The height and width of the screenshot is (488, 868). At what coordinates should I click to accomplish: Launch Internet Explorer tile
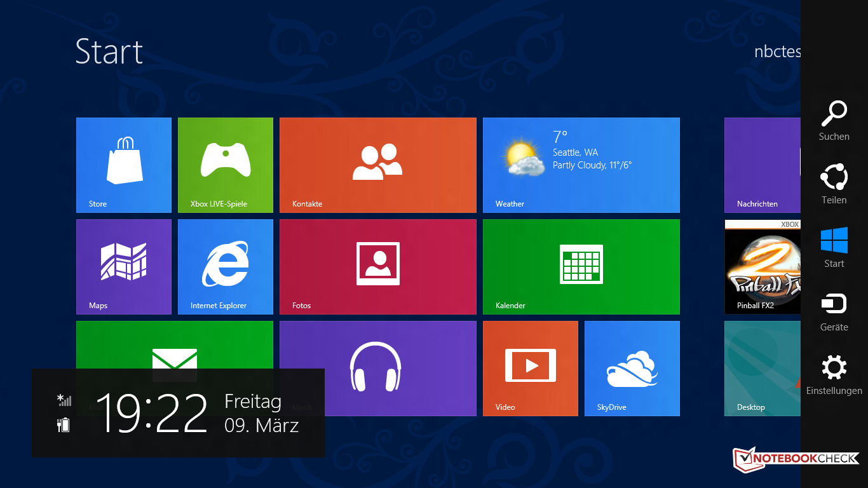coord(226,267)
